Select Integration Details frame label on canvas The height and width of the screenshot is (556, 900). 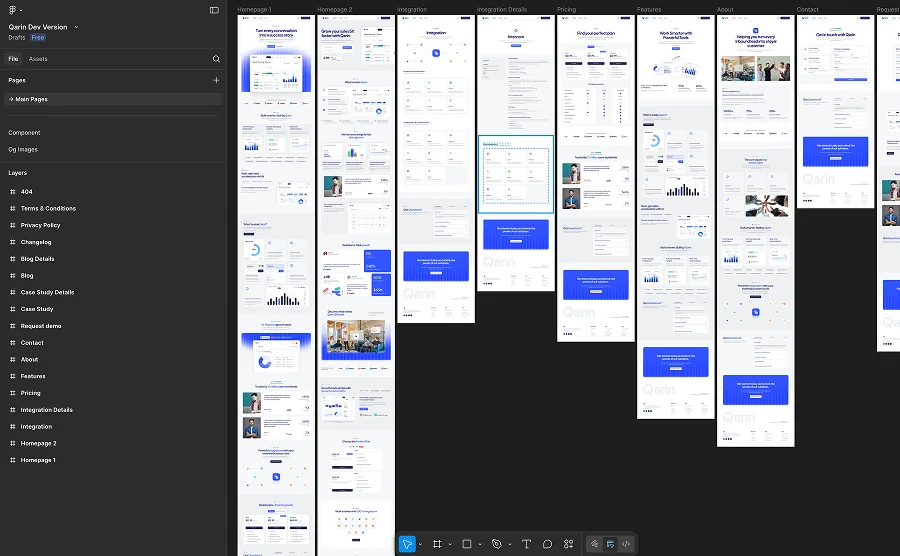click(x=502, y=10)
